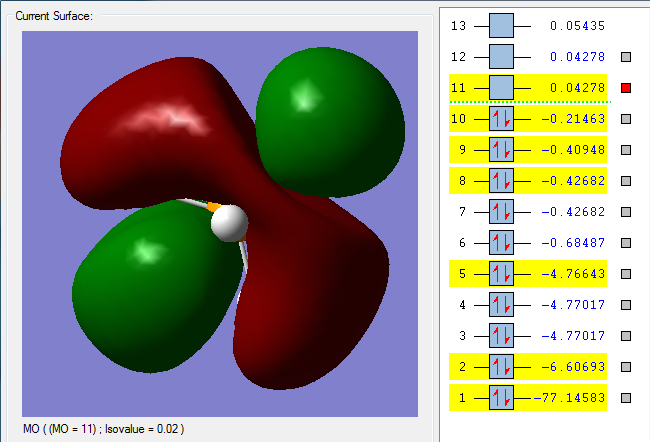The height and width of the screenshot is (442, 650).
Task: Select occupied orbital box of MO 2
Action: click(501, 367)
